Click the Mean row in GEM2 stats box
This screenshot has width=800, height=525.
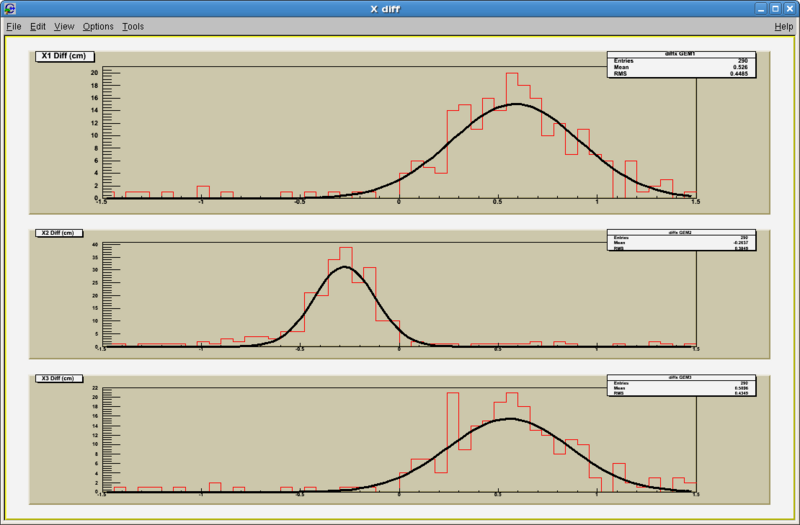pyautogui.click(x=681, y=243)
